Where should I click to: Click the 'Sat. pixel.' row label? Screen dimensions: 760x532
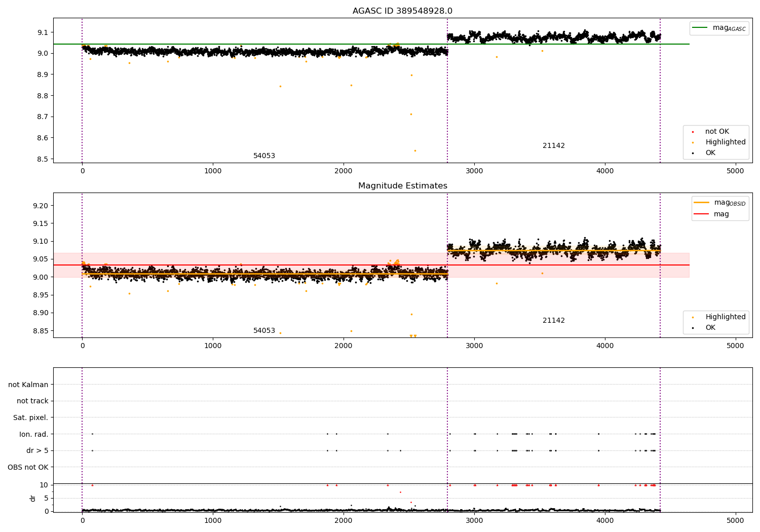click(x=31, y=418)
